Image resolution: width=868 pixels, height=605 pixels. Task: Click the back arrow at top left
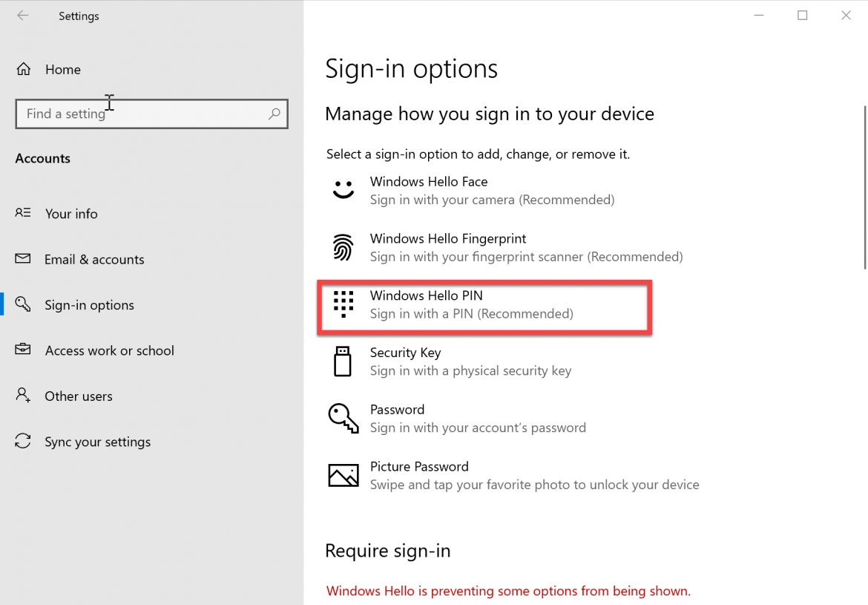click(x=22, y=16)
